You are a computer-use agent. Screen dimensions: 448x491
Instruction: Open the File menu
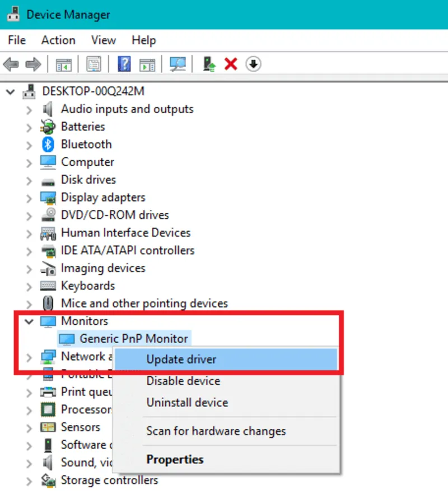tap(17, 40)
